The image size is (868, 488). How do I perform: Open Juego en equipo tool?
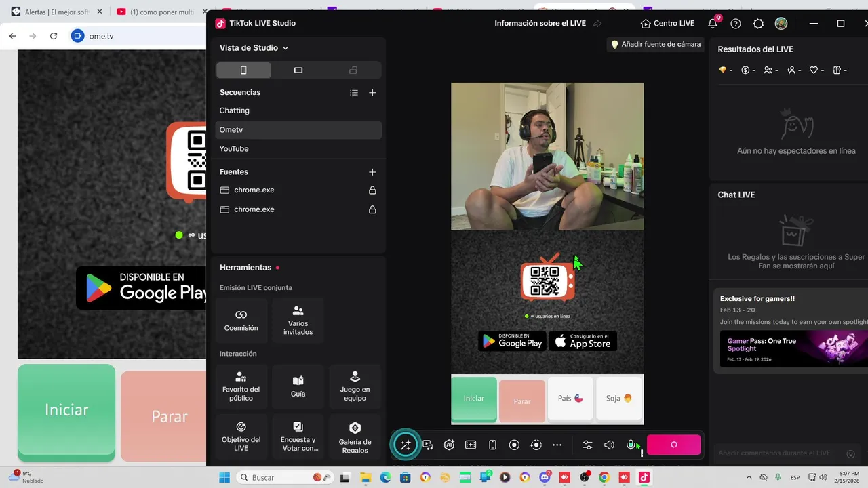point(355,386)
